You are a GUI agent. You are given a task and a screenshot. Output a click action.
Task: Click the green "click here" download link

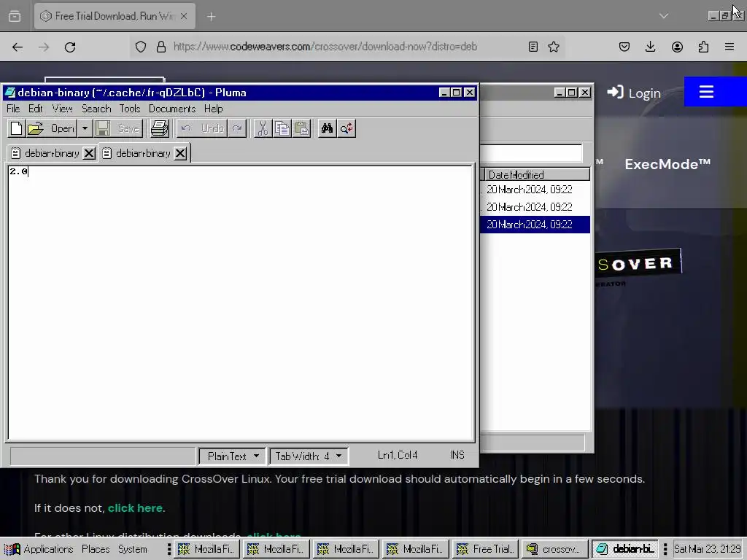click(x=135, y=508)
